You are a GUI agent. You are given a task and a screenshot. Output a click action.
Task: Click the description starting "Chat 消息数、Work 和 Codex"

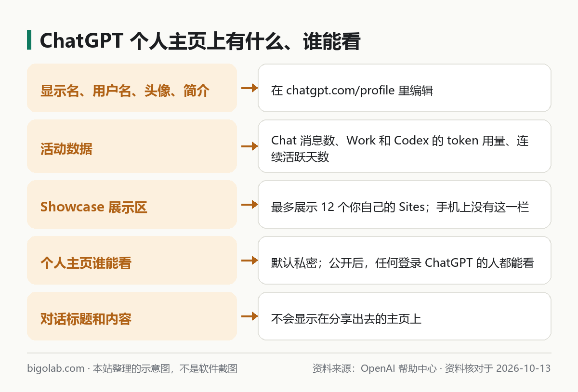coord(400,148)
